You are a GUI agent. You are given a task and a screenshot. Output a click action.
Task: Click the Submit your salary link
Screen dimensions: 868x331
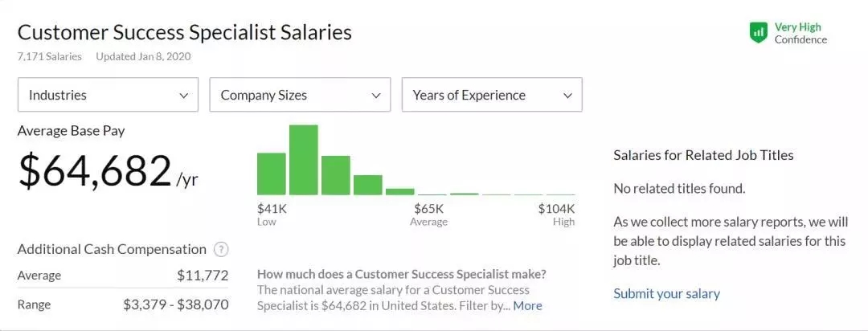coord(666,293)
